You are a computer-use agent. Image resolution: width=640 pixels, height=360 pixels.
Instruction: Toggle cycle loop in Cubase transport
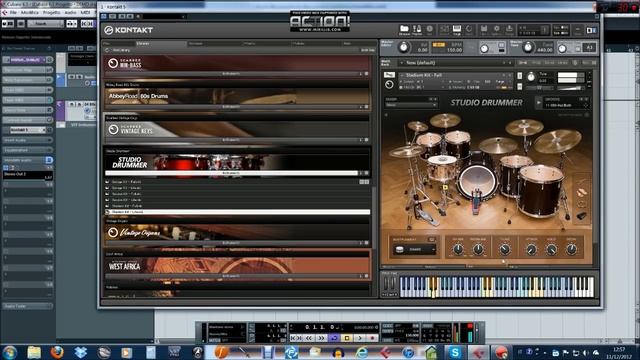coord(334,338)
